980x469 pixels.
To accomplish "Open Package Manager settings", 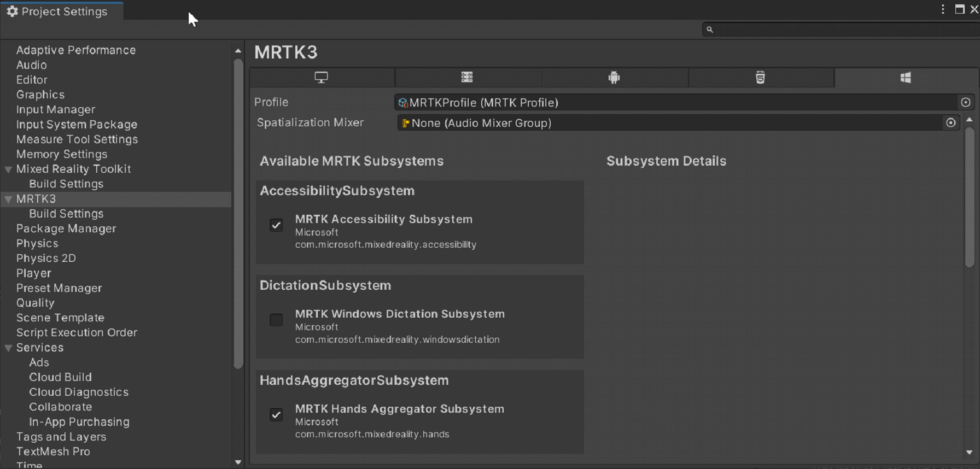I will (x=66, y=229).
